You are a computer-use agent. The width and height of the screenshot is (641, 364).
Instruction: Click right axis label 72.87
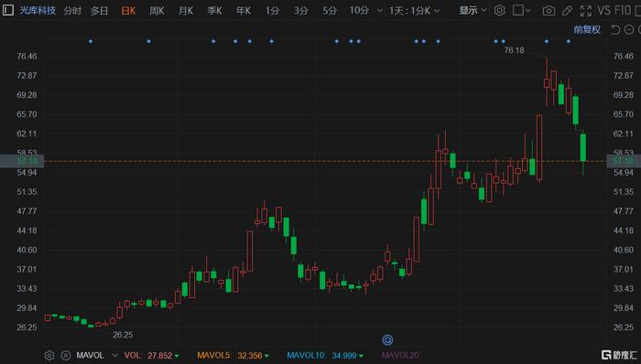coord(624,76)
